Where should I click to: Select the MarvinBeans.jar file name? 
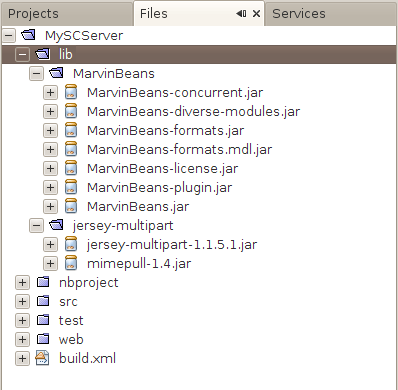138,207
